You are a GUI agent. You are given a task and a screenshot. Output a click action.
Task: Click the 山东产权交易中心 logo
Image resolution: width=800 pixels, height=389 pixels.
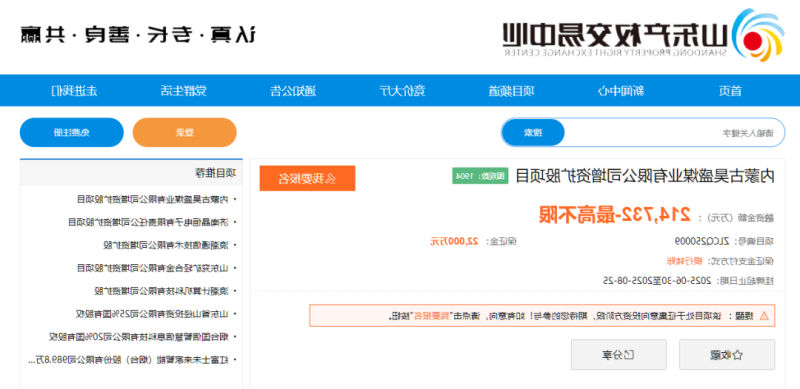(x=643, y=35)
